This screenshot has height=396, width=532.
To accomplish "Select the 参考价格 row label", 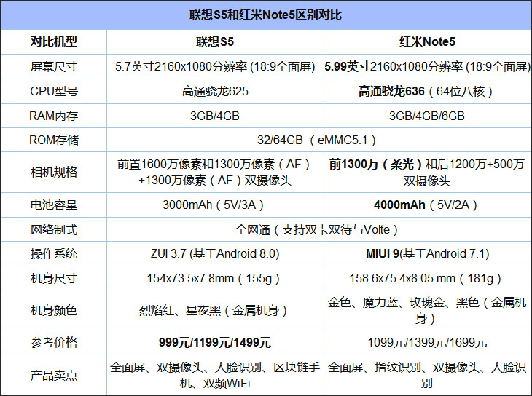I will pos(54,342).
